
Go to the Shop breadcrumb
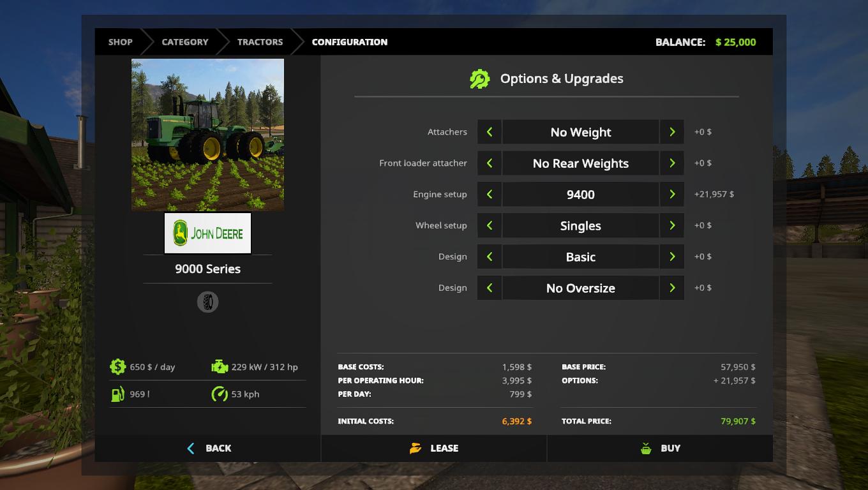(120, 42)
